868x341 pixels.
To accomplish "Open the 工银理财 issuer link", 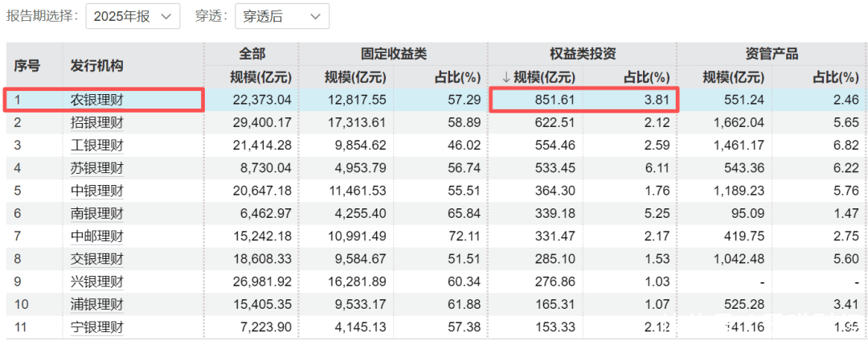I will (x=97, y=146).
